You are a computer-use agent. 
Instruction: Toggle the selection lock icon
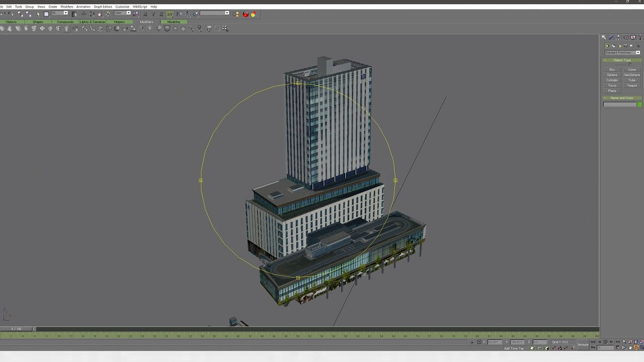472,342
